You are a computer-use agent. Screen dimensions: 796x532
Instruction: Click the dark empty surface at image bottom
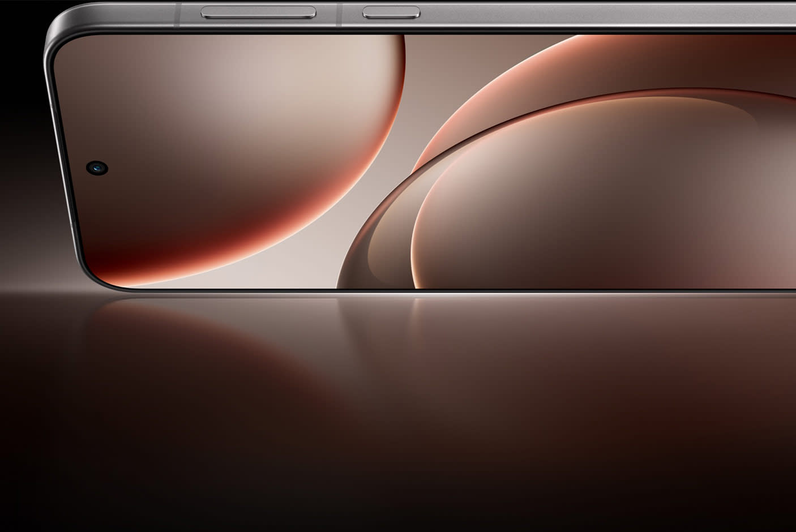(x=396, y=498)
